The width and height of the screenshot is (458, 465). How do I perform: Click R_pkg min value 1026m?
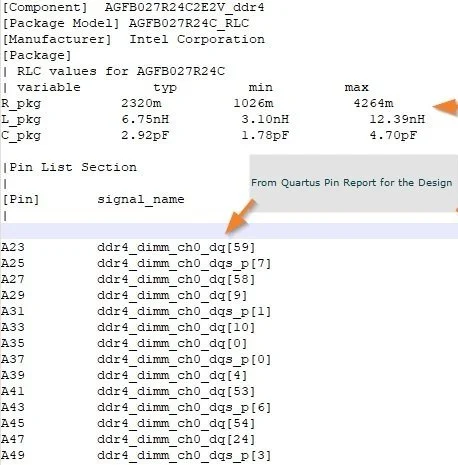pos(253,103)
